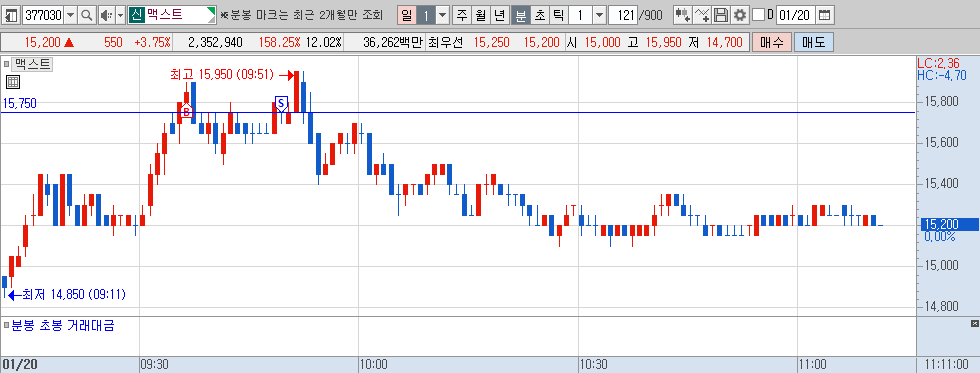Click the open price value 15,000
The width and height of the screenshot is (980, 373).
(602, 43)
